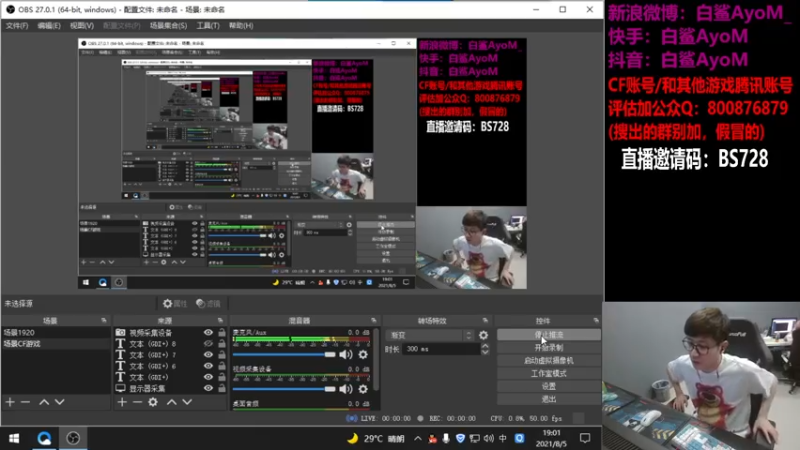Open the microphone tray icon

pos(446,438)
